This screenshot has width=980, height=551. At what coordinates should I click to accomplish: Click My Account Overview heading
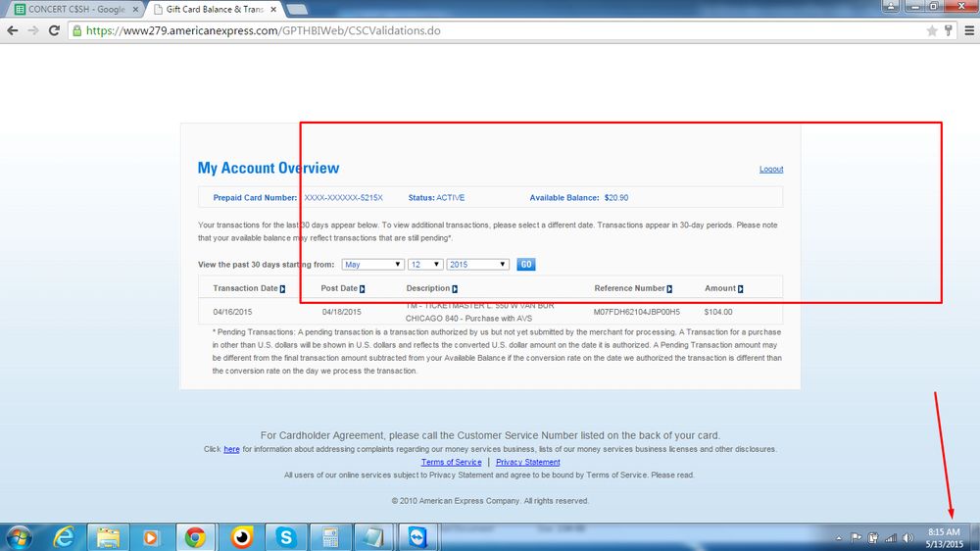pos(269,168)
